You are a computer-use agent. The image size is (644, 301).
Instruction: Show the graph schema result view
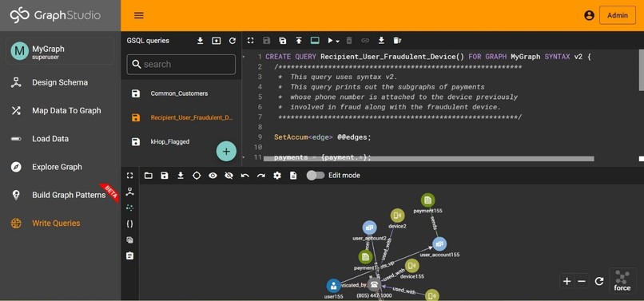(129, 192)
